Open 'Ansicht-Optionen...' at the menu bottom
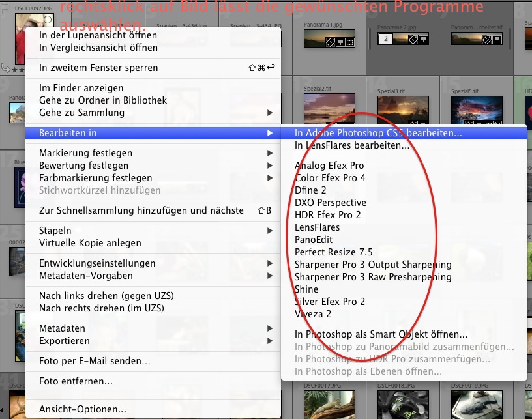 [83, 409]
